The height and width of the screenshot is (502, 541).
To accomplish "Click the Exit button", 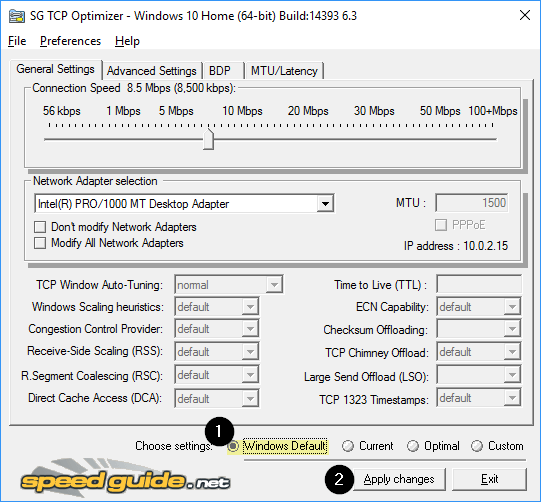I will [489, 479].
